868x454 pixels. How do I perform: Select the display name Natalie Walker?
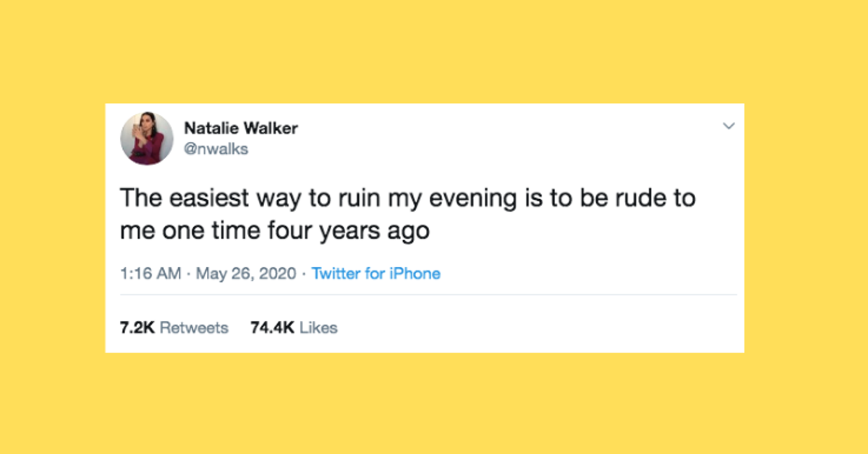pos(241,128)
